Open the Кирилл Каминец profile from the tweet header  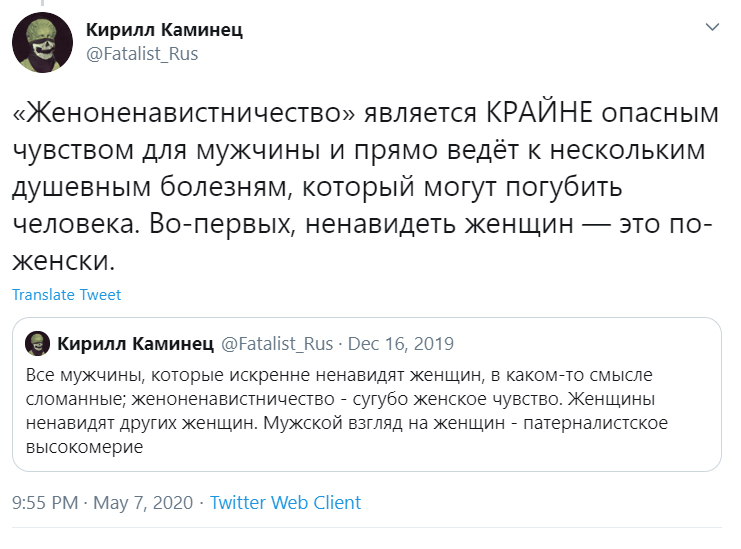point(164,29)
